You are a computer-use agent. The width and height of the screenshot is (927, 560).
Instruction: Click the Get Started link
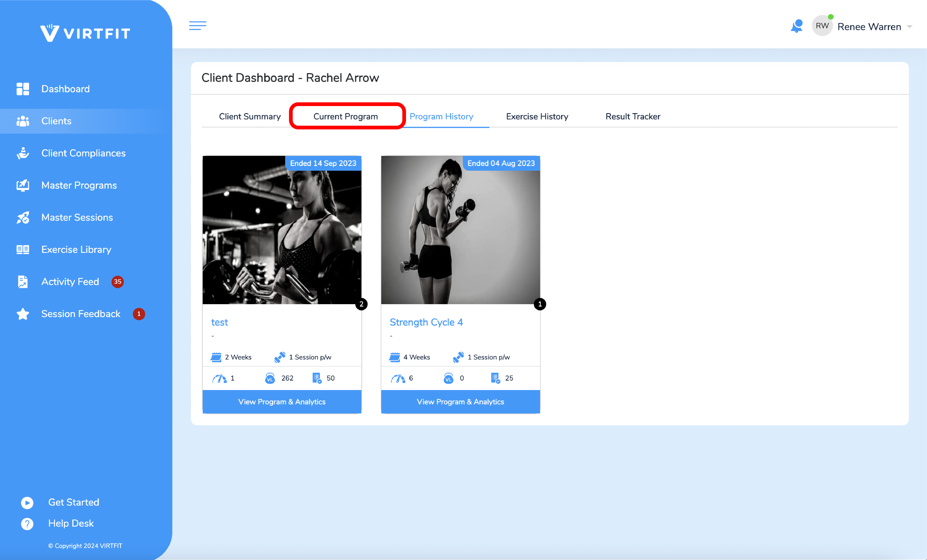pos(74,502)
